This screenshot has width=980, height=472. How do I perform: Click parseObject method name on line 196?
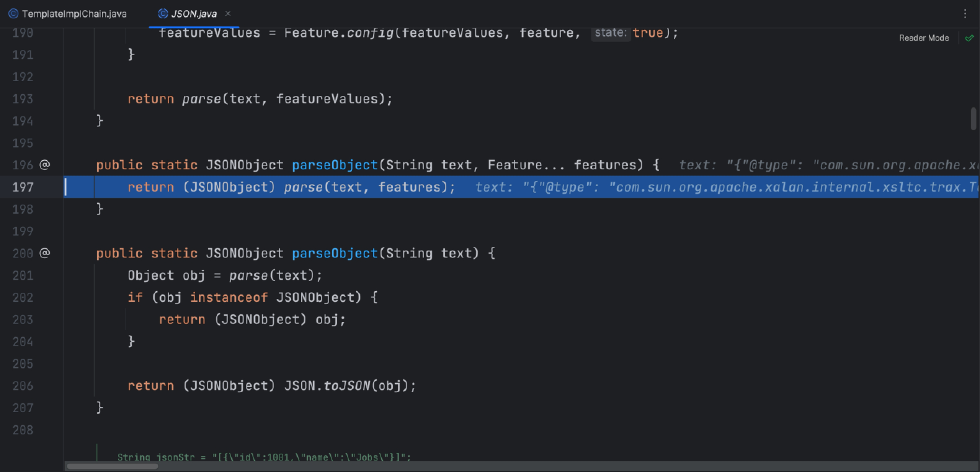[335, 165]
